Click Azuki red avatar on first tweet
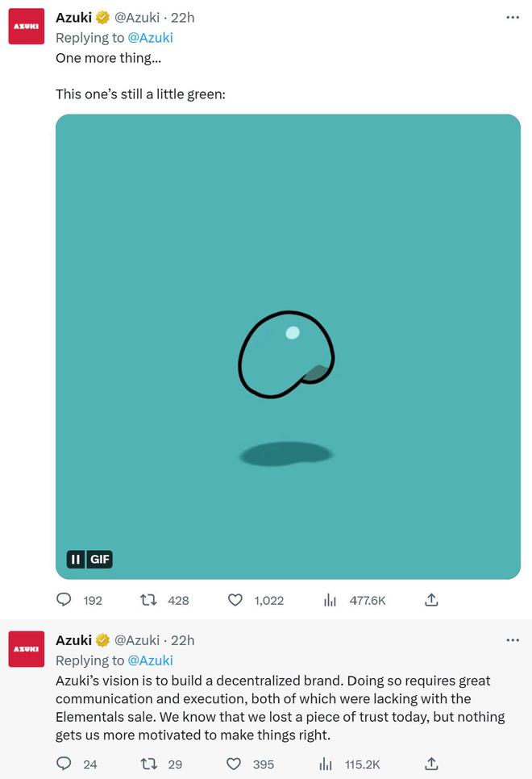Image resolution: width=532 pixels, height=779 pixels. (x=27, y=27)
